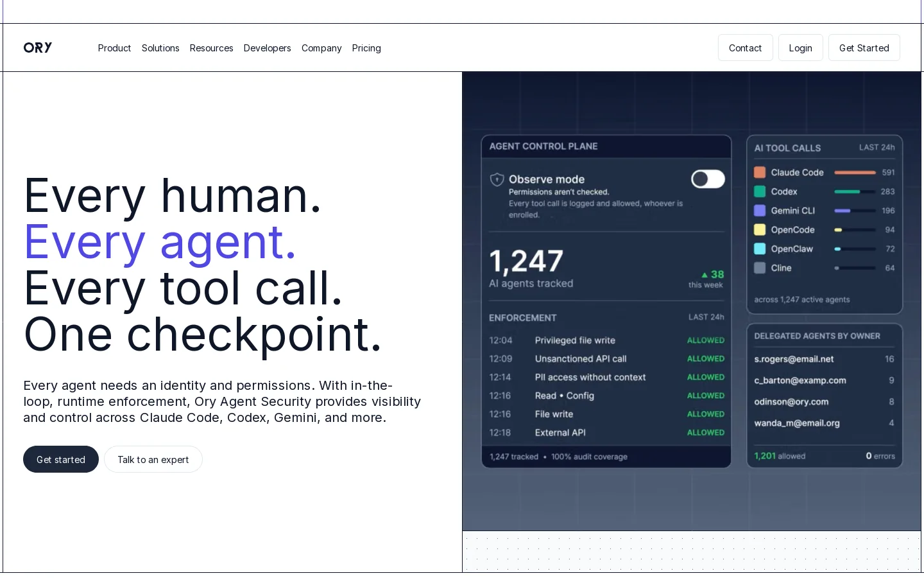The width and height of the screenshot is (924, 578).
Task: Click the 1,201 allowed count
Action: point(780,456)
